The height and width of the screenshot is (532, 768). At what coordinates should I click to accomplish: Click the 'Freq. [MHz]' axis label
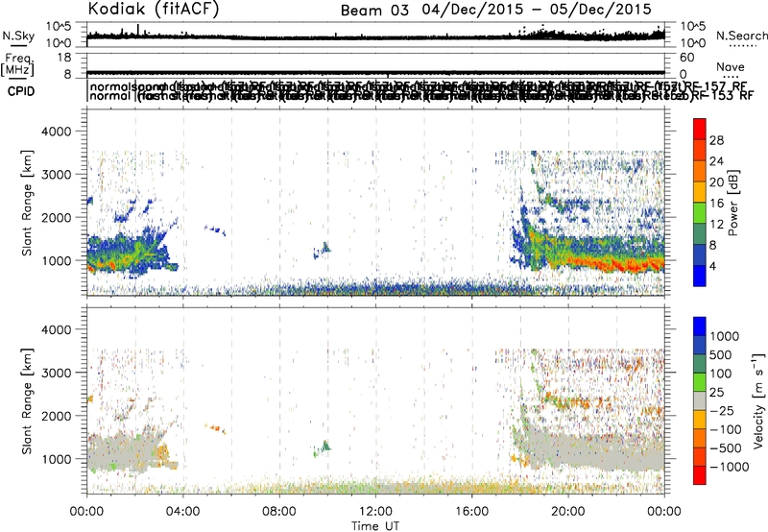[18, 64]
